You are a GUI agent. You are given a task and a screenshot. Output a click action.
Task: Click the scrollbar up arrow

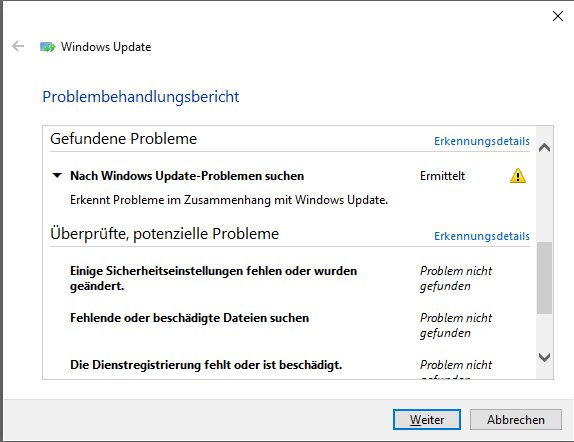pyautogui.click(x=544, y=148)
